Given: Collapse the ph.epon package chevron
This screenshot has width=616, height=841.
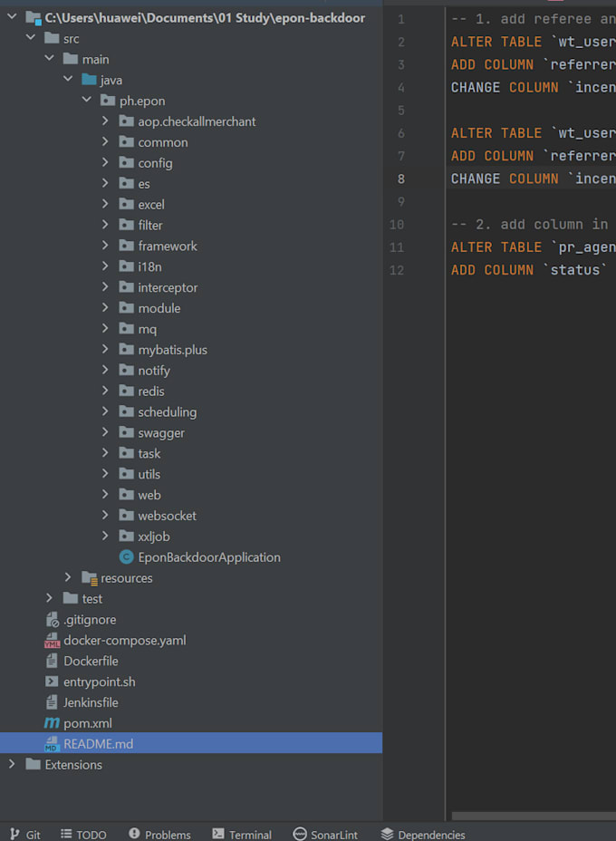Looking at the screenshot, I should tap(87, 100).
